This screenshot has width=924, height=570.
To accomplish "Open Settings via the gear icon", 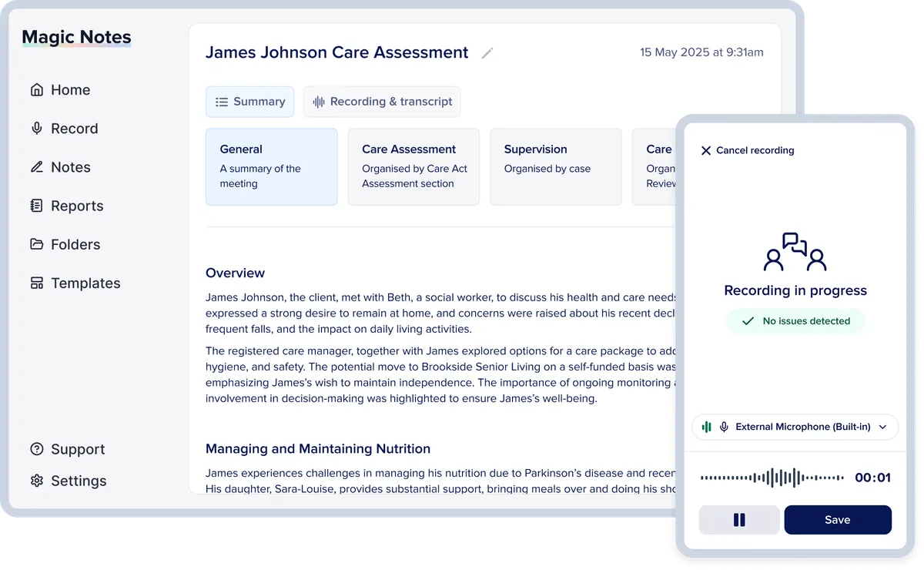I will [35, 480].
